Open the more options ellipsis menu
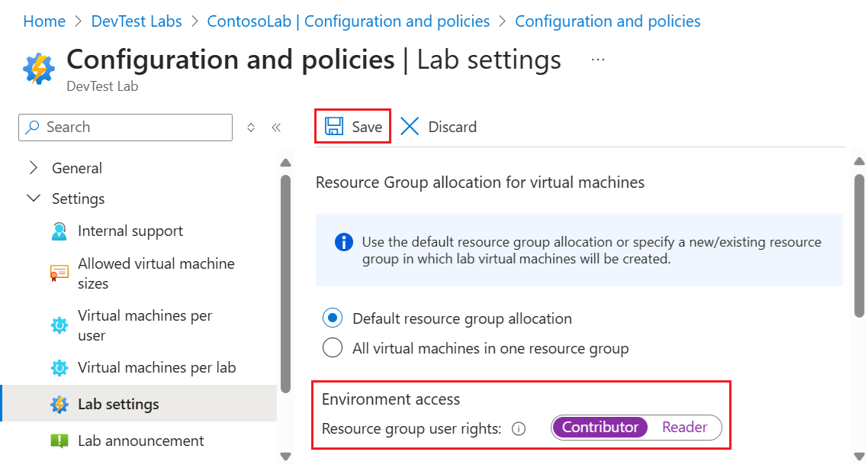The width and height of the screenshot is (868, 465). tap(598, 59)
